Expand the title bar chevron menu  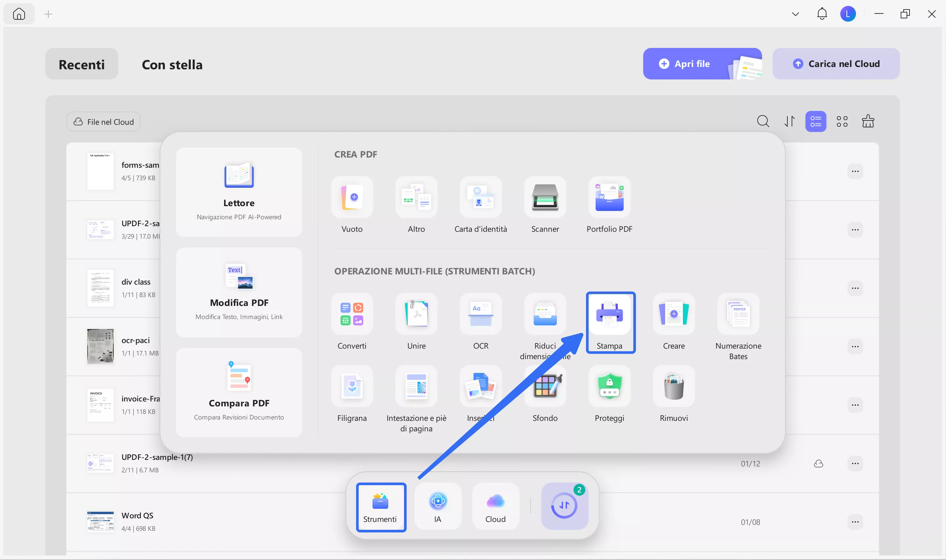tap(795, 14)
